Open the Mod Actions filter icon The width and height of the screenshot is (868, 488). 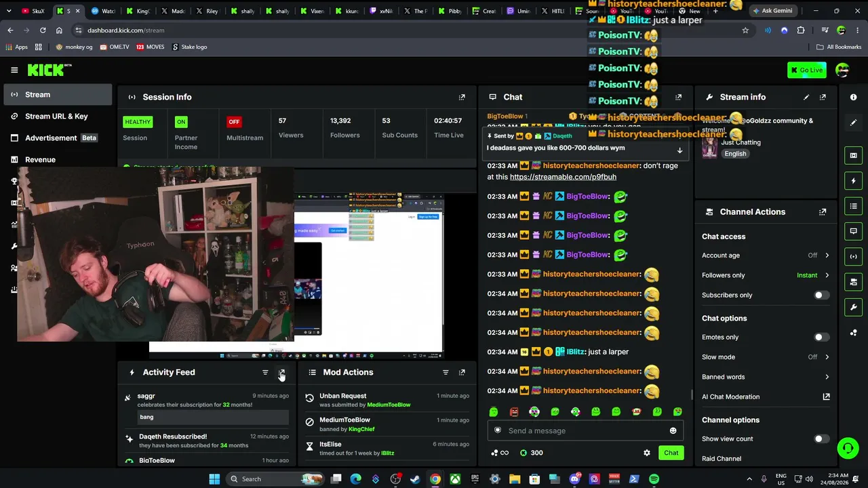coord(446,372)
